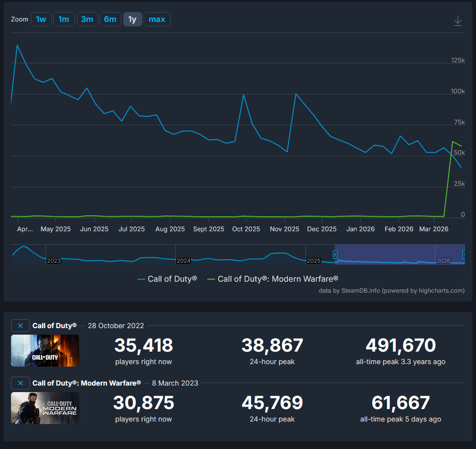This screenshot has width=476, height=449.
Task: Click the 2023 marker in the navigator
Action: (x=54, y=261)
